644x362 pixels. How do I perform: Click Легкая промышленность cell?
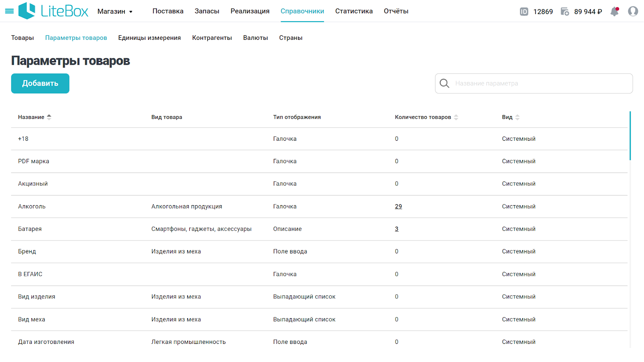[188, 342]
